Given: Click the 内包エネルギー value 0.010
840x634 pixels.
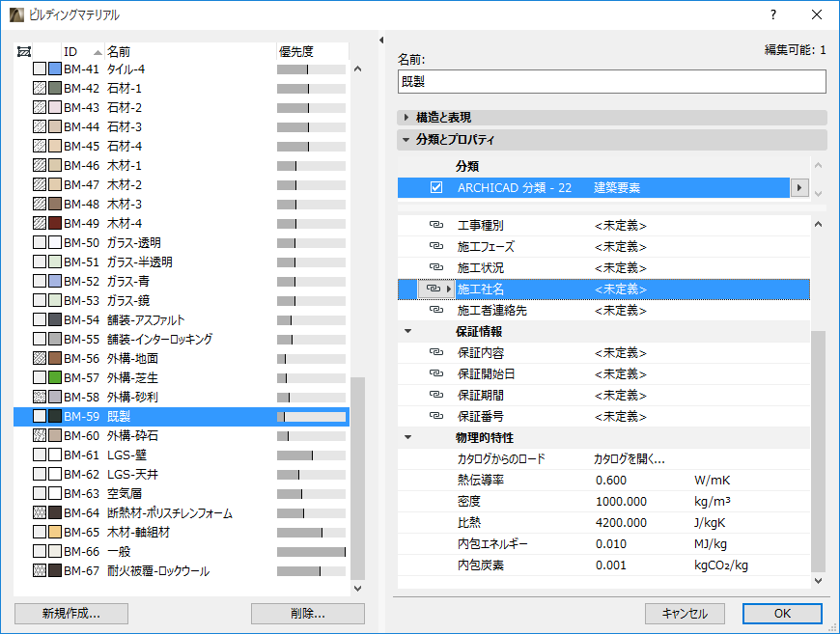Looking at the screenshot, I should pos(611,543).
